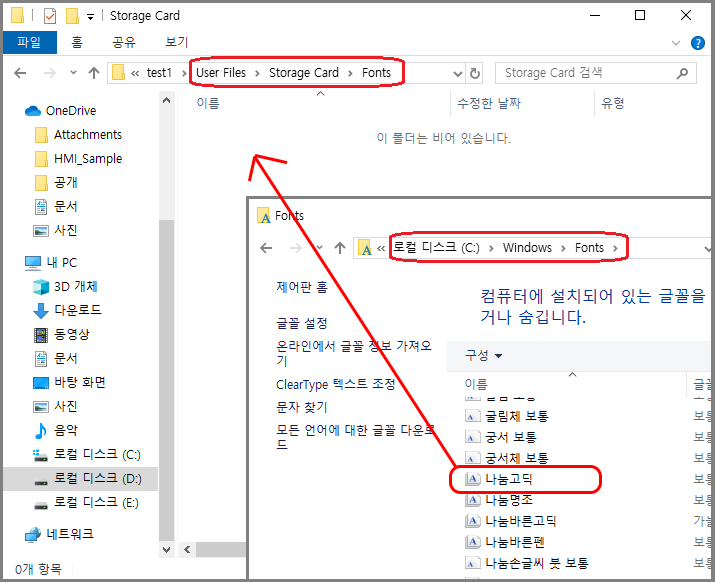Select OneDrive in the navigation pane
The width and height of the screenshot is (715, 582).
(x=60, y=111)
